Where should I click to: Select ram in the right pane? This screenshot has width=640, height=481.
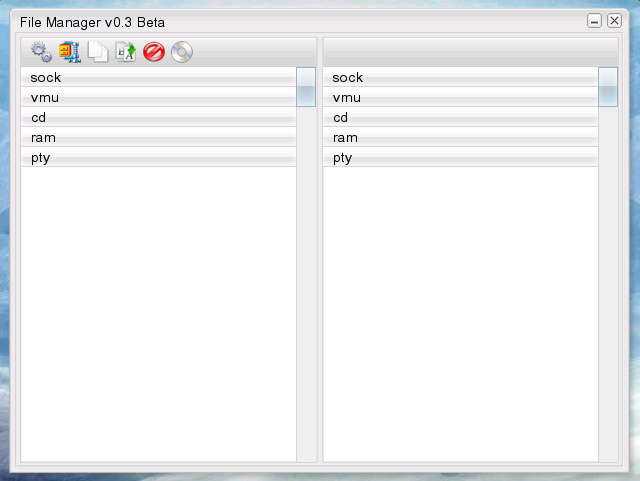tap(460, 137)
